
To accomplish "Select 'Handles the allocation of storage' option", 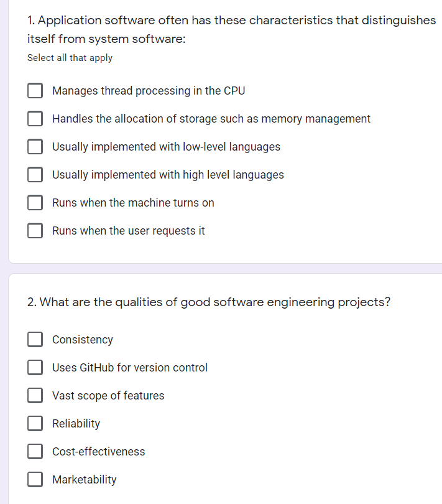I will coord(35,118).
